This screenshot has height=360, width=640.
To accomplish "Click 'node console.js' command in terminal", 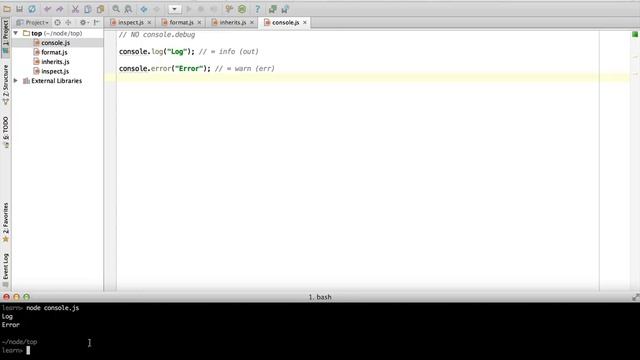I will (53, 308).
